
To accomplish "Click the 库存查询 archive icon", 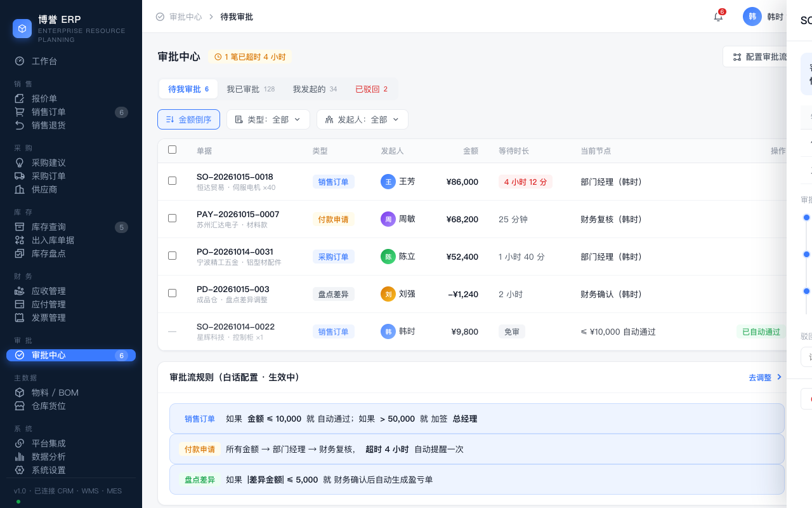I will (x=20, y=227).
